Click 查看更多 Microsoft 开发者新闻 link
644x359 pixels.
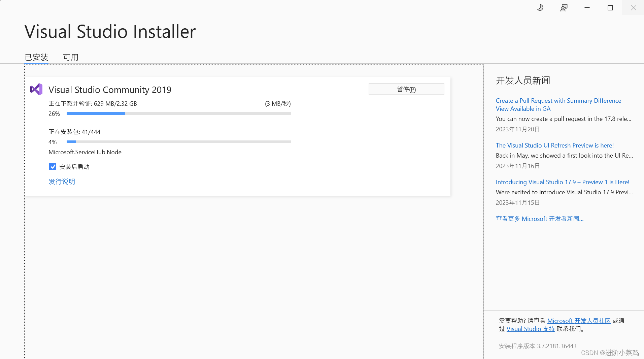[539, 219]
